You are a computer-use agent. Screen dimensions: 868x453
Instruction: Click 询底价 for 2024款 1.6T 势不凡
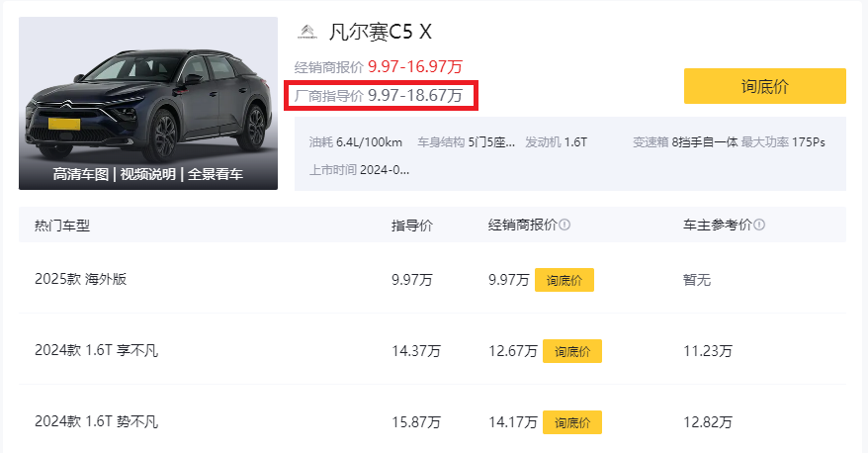click(571, 422)
